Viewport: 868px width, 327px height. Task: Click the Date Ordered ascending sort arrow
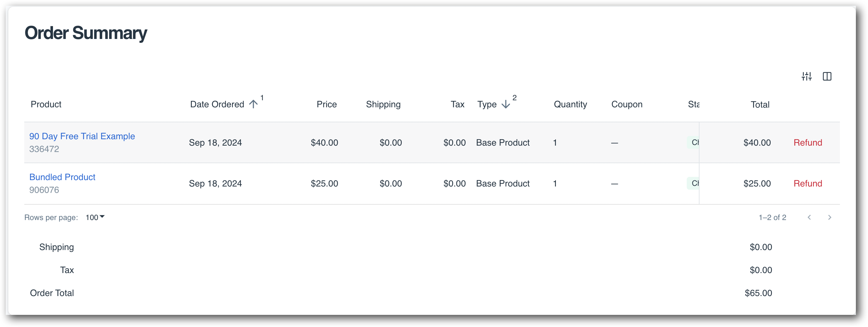coord(253,104)
